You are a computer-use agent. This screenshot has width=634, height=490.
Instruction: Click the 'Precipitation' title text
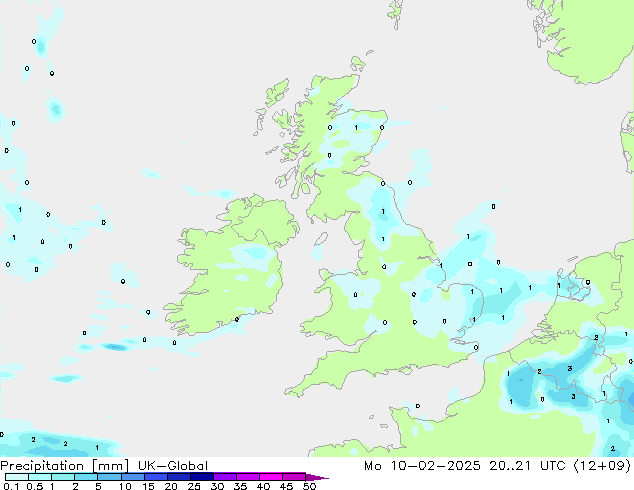(x=42, y=466)
